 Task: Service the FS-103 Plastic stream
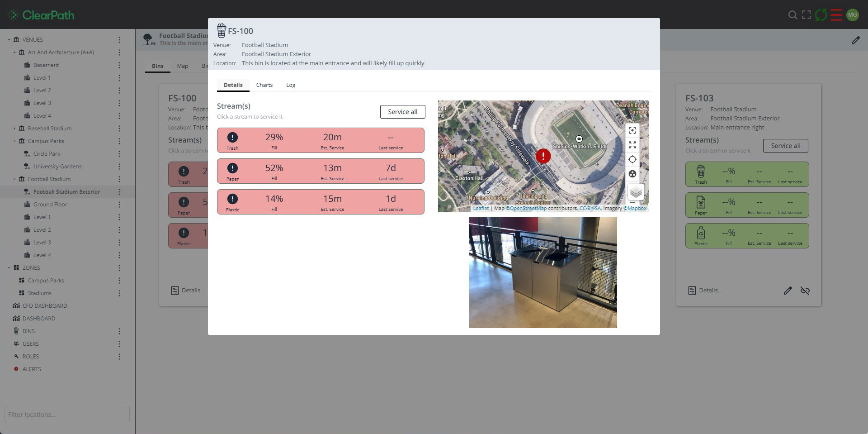point(747,236)
